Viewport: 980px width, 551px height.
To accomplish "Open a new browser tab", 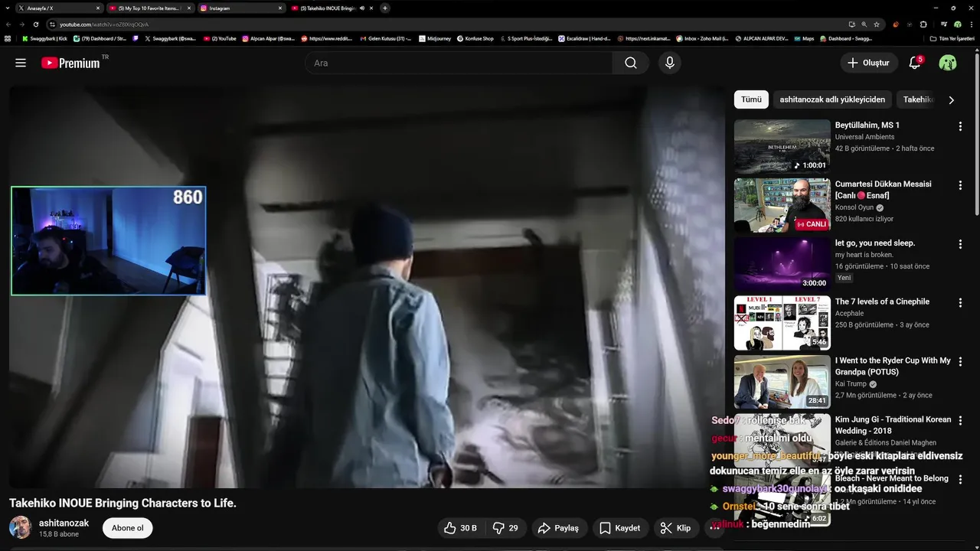I will [385, 8].
